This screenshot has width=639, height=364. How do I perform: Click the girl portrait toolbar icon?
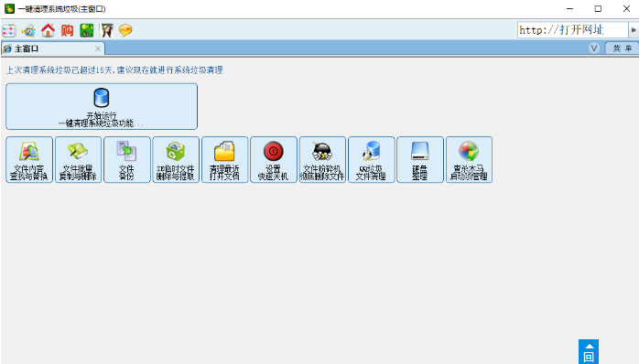point(106,30)
